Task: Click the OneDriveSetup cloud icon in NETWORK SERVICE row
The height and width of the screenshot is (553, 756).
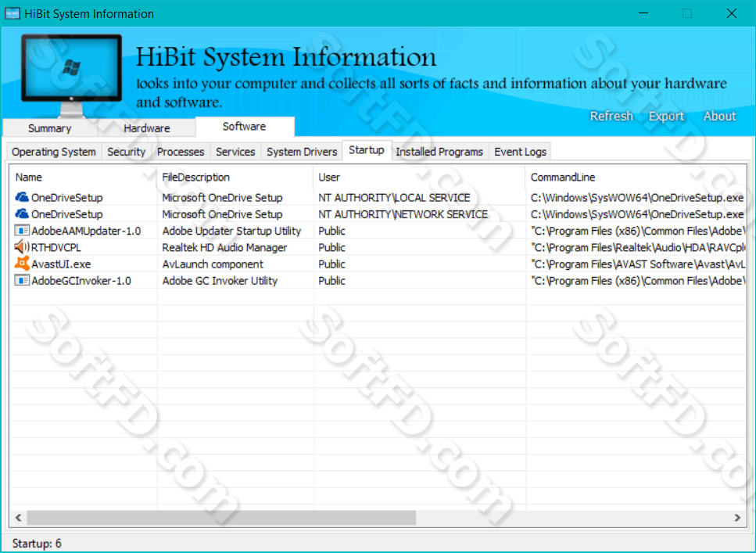Action: tap(22, 214)
